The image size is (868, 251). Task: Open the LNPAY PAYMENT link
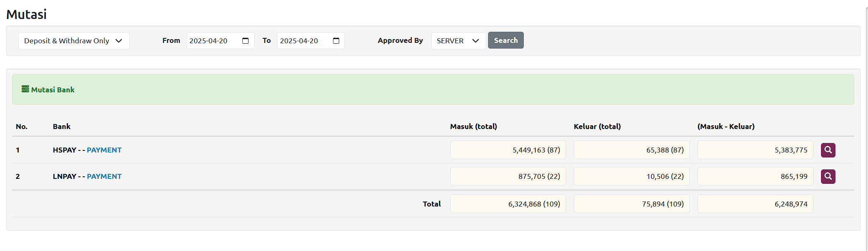pos(104,176)
